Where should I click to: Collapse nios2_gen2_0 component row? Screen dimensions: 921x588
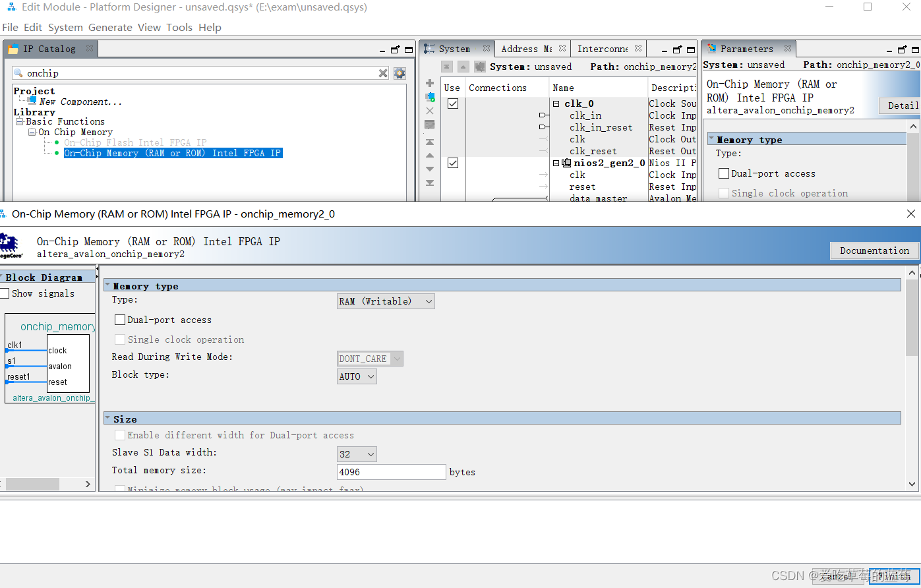[x=556, y=163]
